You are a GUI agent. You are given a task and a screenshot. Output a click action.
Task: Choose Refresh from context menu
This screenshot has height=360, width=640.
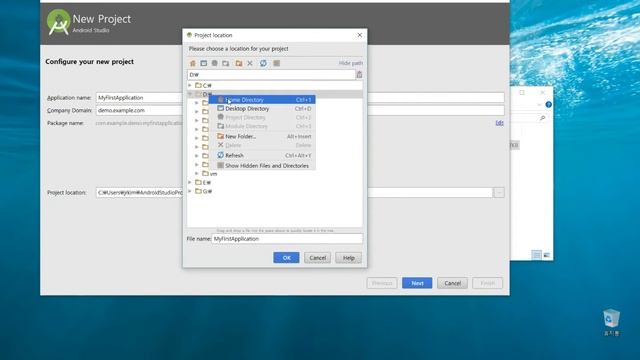click(x=262, y=156)
